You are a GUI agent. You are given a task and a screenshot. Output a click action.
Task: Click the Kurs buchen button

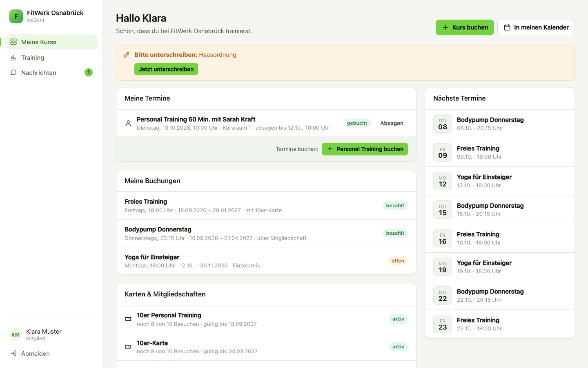[x=465, y=27]
